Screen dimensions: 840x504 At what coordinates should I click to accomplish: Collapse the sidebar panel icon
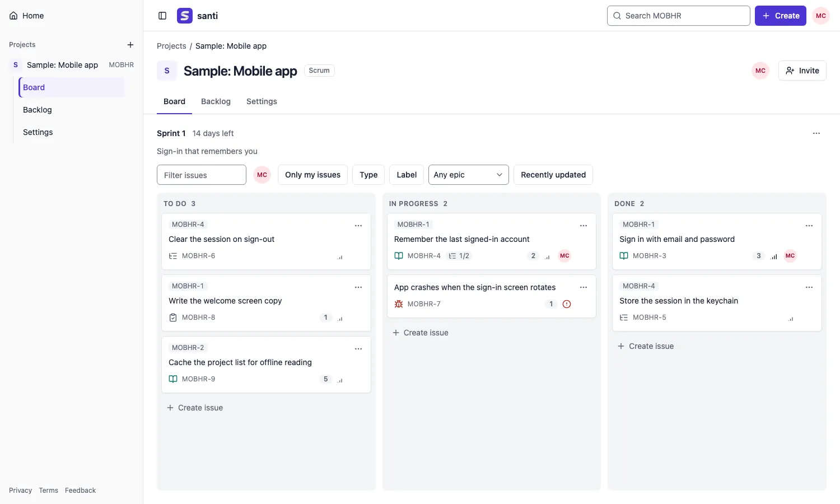pyautogui.click(x=162, y=16)
